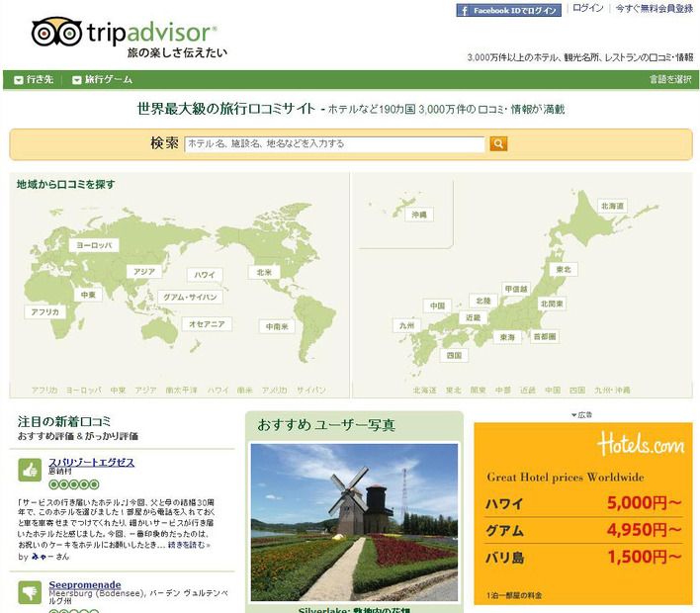Image resolution: width=700 pixels, height=613 pixels.
Task: Select 北海道 label on the Japan map
Action: (613, 206)
